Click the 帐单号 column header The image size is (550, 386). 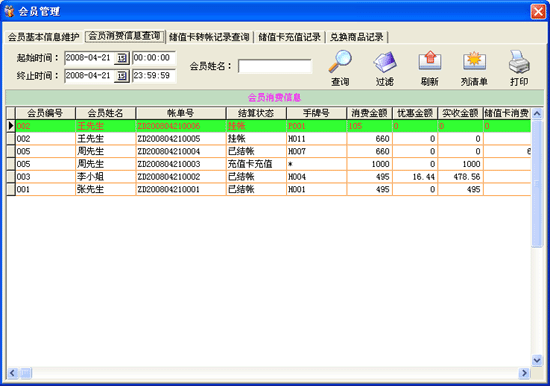pyautogui.click(x=181, y=113)
